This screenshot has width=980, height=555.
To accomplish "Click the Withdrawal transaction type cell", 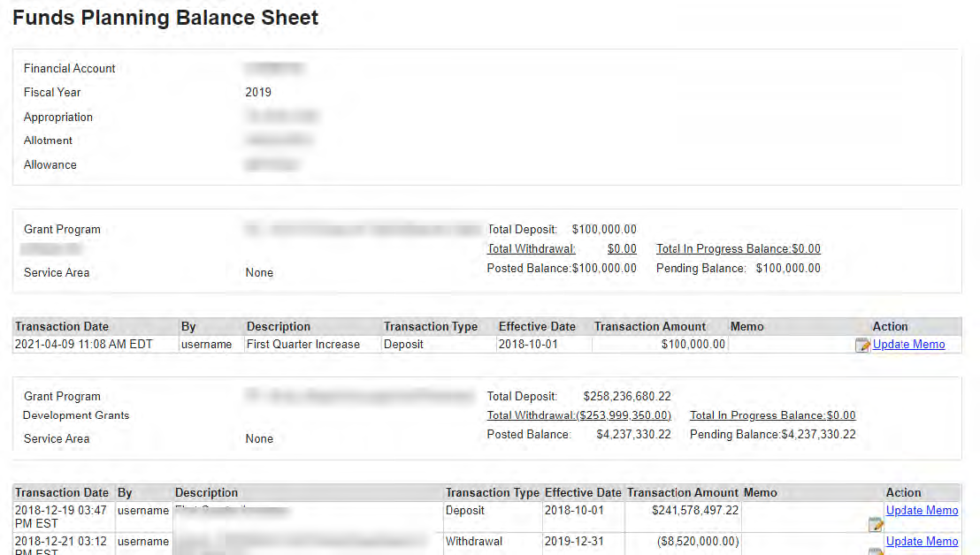I will click(473, 542).
